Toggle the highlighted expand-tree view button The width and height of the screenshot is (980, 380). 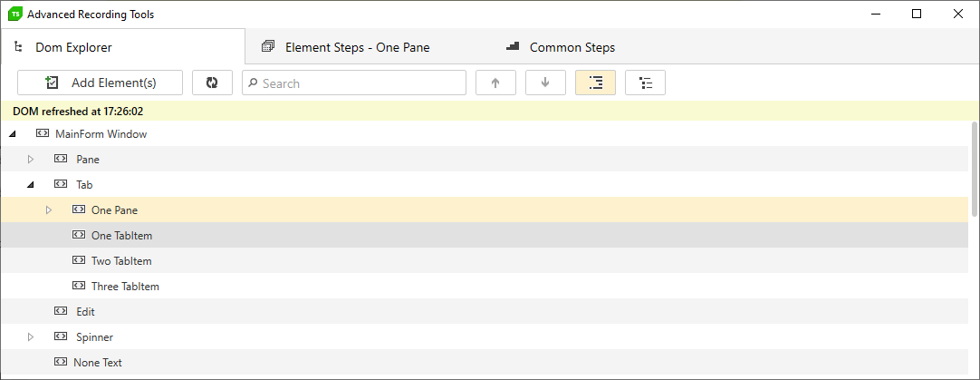point(596,83)
